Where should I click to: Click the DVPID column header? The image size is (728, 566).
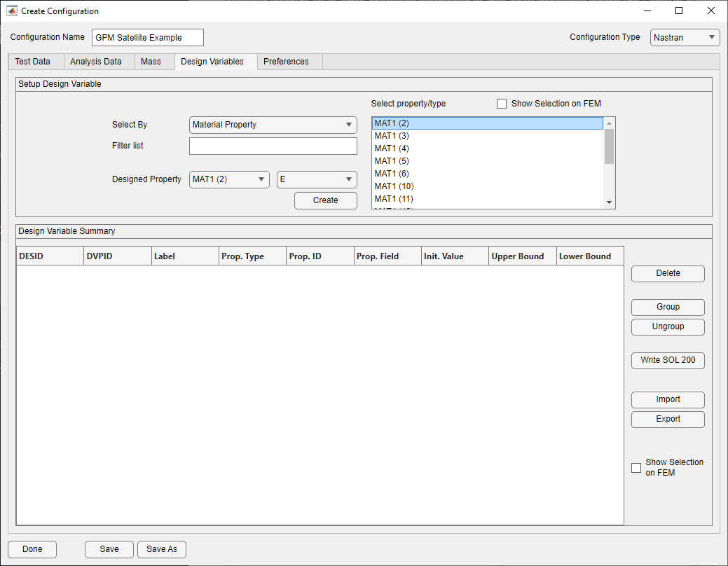(118, 256)
